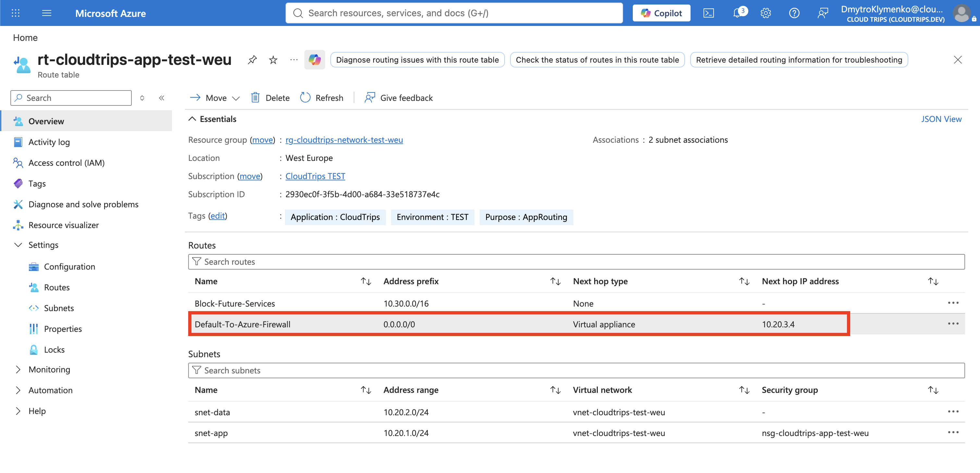The height and width of the screenshot is (473, 980).
Task: Sort subnets by Virtual network
Action: point(744,390)
